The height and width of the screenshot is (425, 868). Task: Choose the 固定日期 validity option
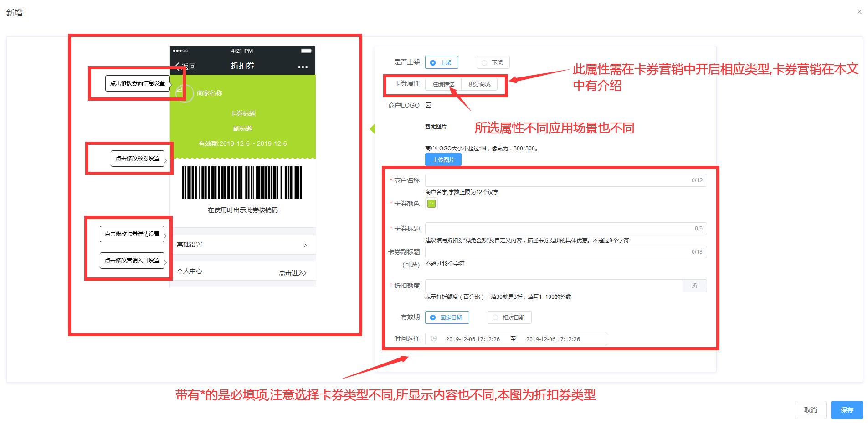[x=447, y=317]
